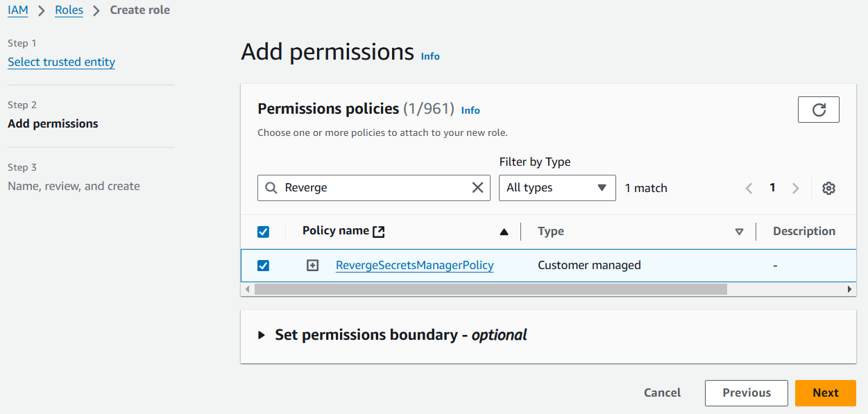The width and height of the screenshot is (868, 414).
Task: Go to IAM breadcrumb
Action: 18,10
